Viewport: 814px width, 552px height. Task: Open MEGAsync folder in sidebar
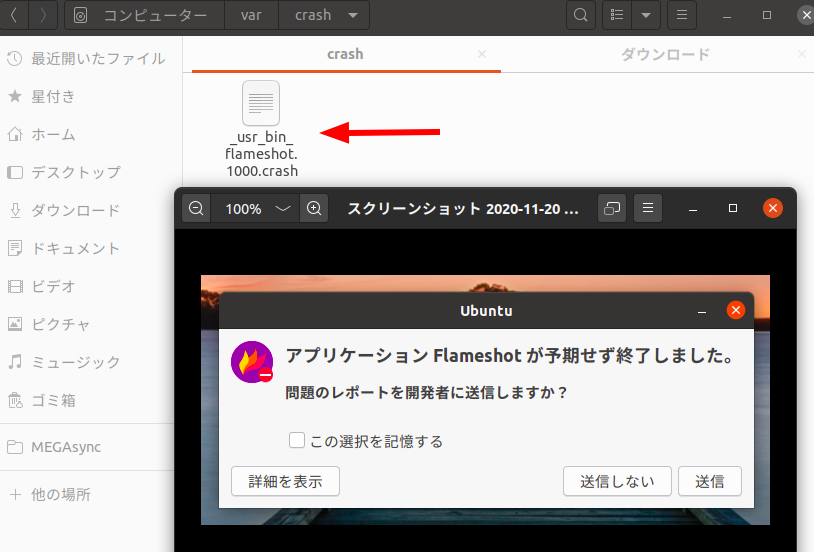pyautogui.click(x=87, y=447)
